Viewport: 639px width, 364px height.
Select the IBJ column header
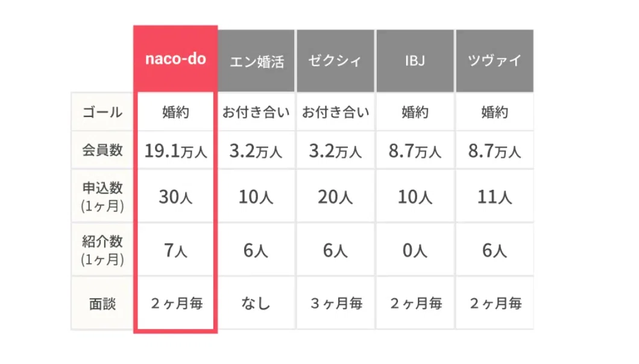click(x=415, y=61)
